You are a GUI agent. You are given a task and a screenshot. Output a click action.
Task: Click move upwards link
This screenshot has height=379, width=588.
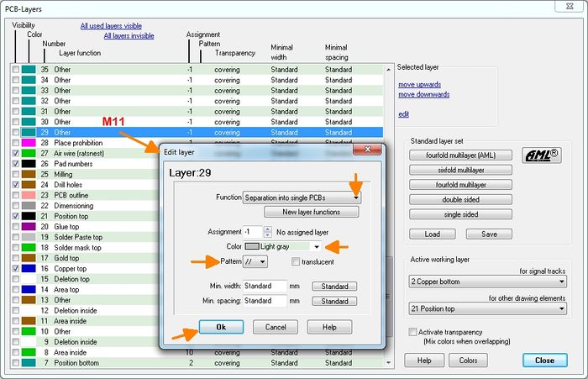[x=424, y=84]
